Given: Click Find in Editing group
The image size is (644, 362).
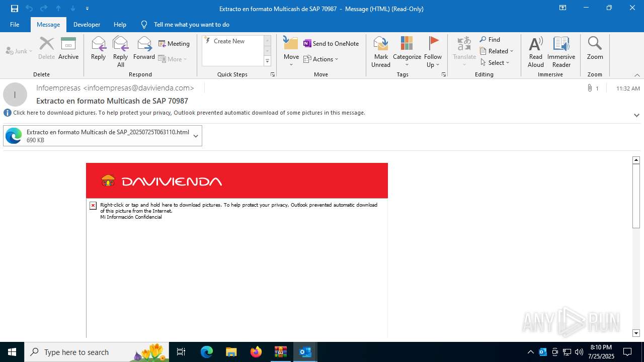Looking at the screenshot, I should click(490, 40).
